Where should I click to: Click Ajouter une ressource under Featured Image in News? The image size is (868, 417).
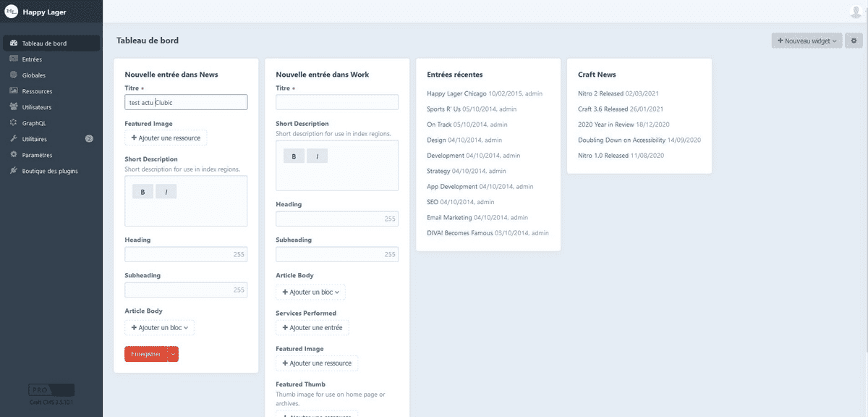[166, 138]
